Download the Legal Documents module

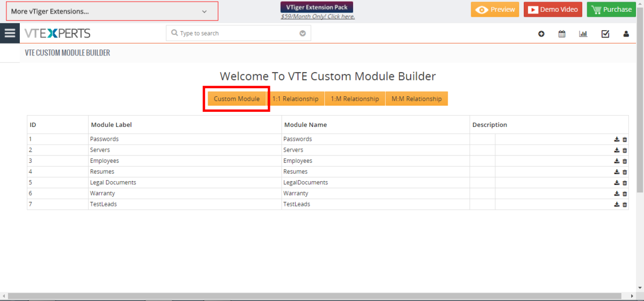(617, 183)
